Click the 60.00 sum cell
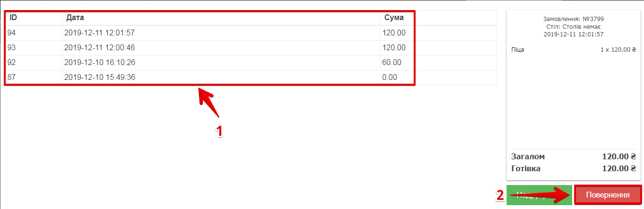 tap(392, 63)
